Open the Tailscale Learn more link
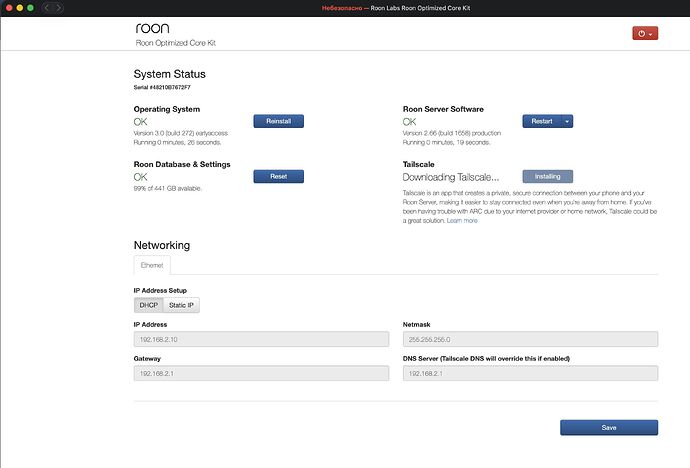 tap(462, 220)
